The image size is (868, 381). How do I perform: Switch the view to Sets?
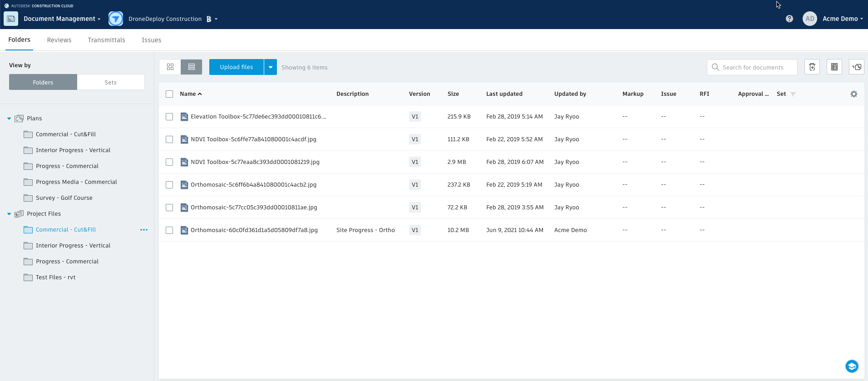[110, 82]
